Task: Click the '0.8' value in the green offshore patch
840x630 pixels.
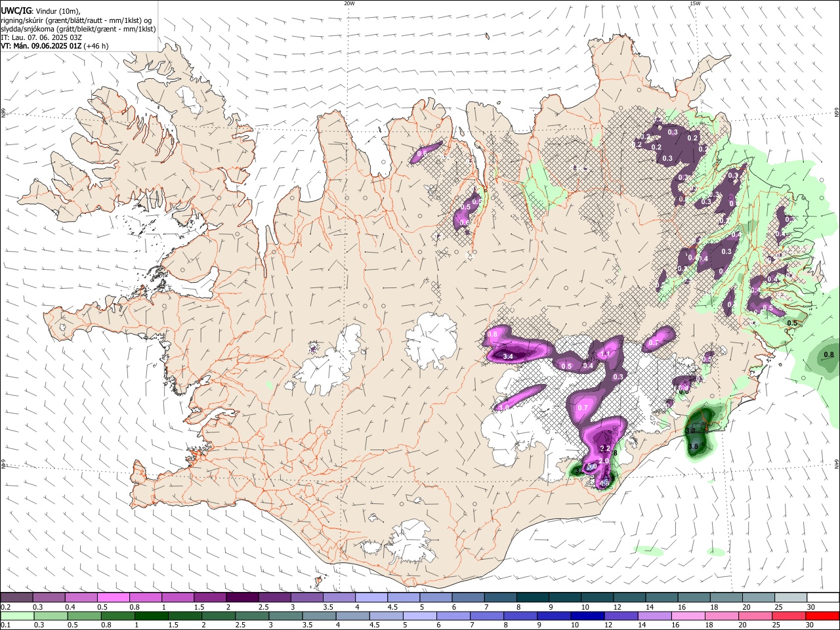Action: coord(828,354)
